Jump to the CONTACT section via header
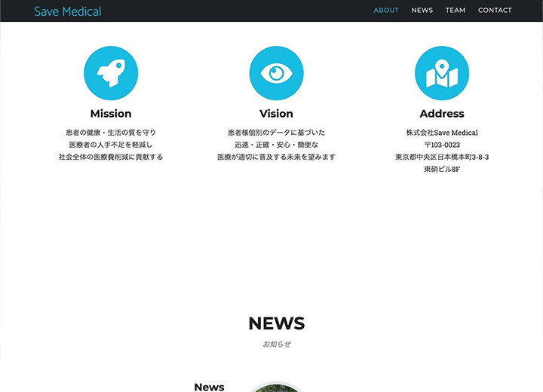Image resolution: width=543 pixels, height=392 pixels. (495, 11)
